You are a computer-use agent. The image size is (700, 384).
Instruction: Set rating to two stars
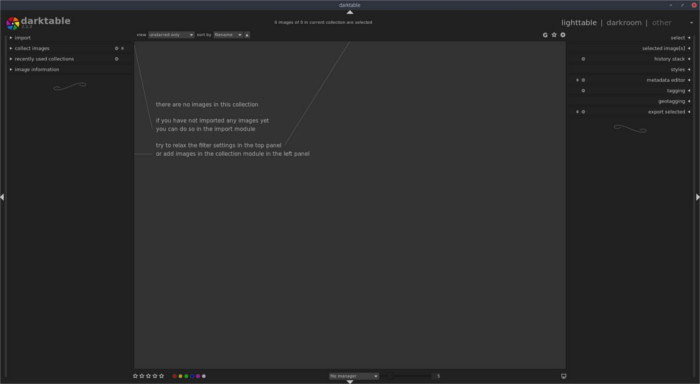pos(142,376)
